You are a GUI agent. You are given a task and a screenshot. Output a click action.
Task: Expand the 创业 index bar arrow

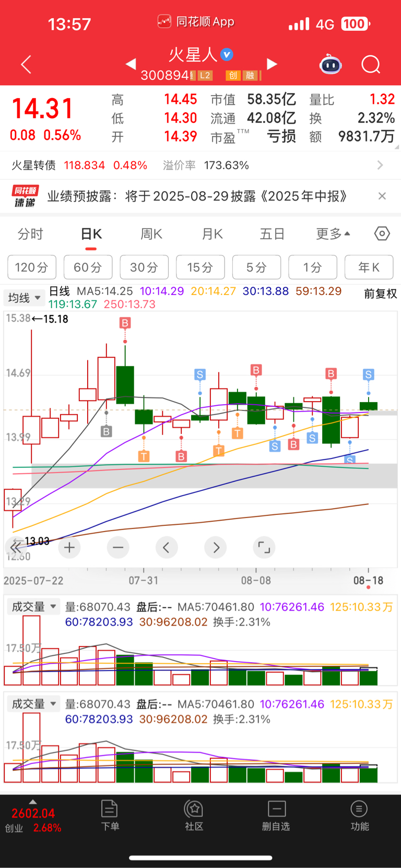(x=33, y=802)
